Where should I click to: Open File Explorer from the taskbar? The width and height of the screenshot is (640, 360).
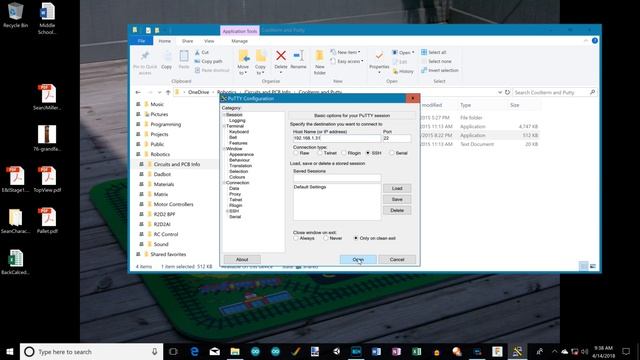pyautogui.click(x=235, y=351)
